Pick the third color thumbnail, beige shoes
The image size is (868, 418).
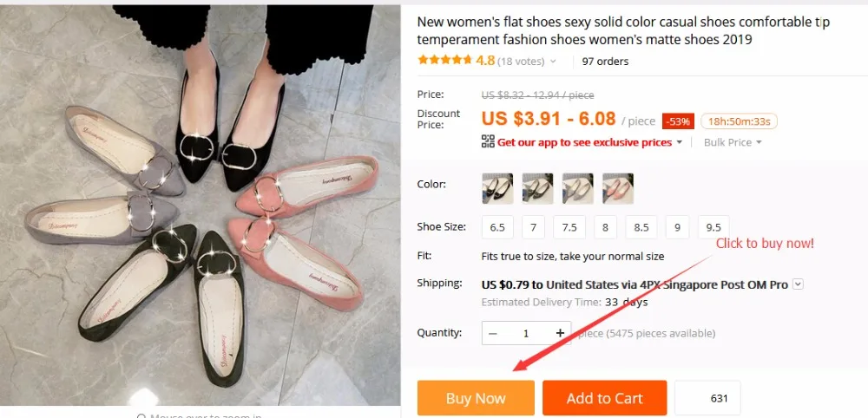point(577,188)
